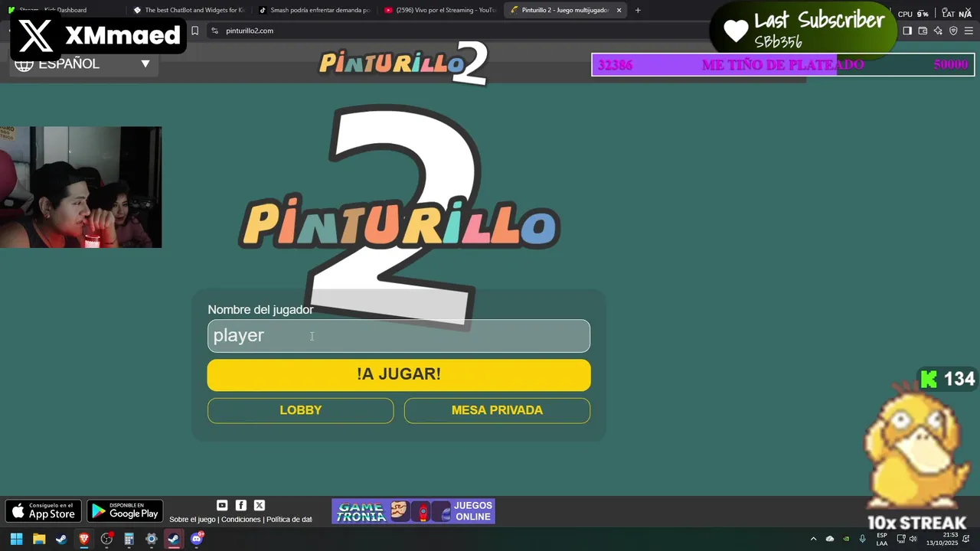Switch ESP LAA keyboard language indicator

pyautogui.click(x=882, y=539)
